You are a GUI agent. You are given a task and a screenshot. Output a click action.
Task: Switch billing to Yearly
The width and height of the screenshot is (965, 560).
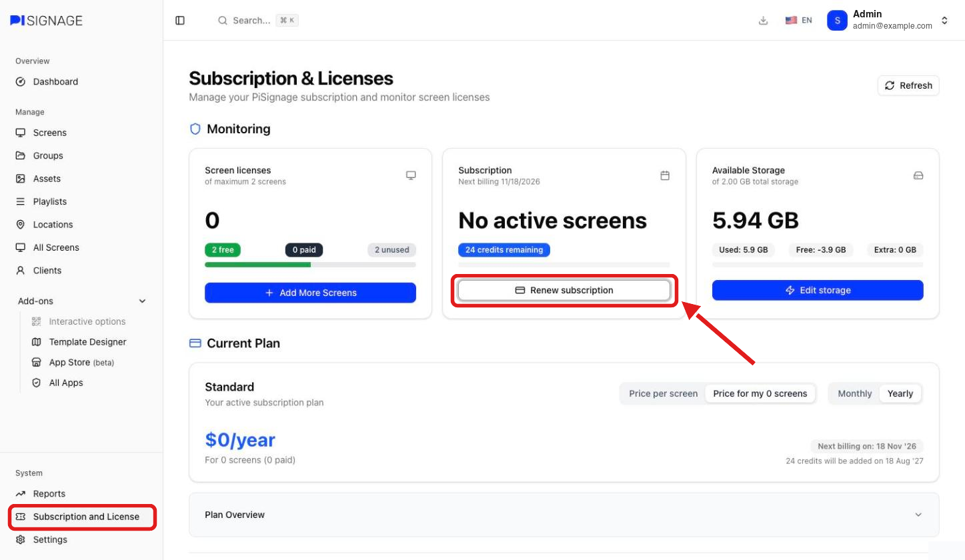[x=900, y=394]
